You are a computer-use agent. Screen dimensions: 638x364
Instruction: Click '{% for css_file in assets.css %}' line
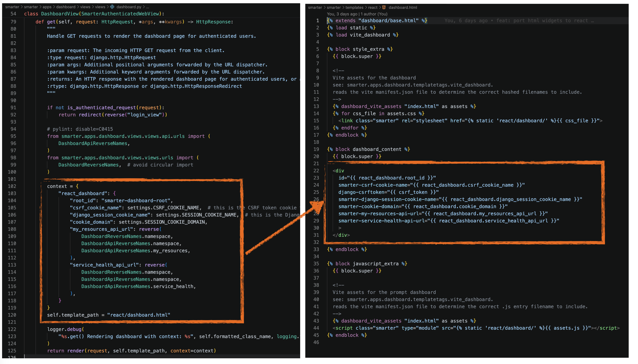coord(379,114)
